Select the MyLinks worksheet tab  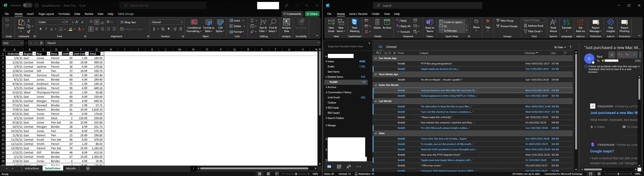[x=71, y=168]
